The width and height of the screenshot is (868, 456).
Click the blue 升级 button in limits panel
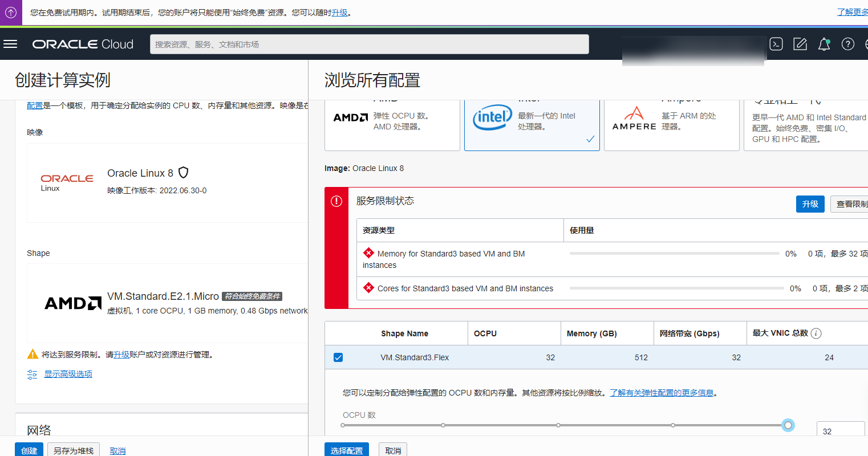tap(810, 204)
